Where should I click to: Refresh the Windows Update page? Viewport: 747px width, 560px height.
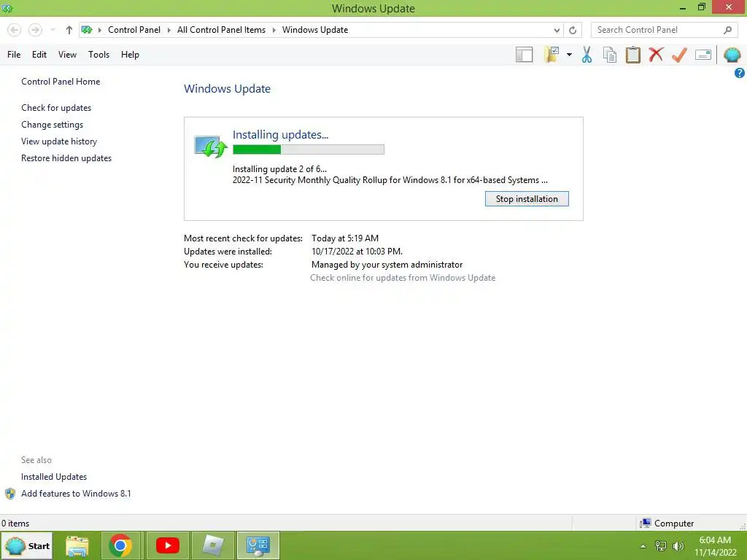tap(573, 30)
